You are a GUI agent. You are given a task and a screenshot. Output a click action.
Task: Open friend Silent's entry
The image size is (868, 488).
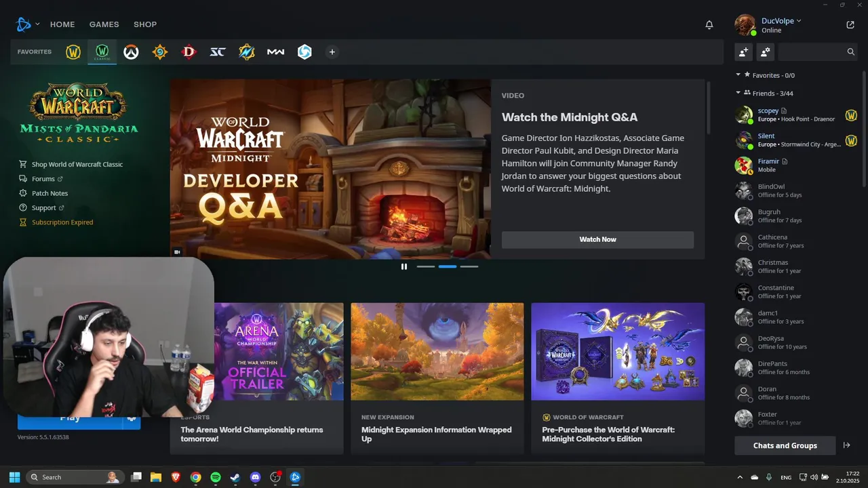pos(797,140)
